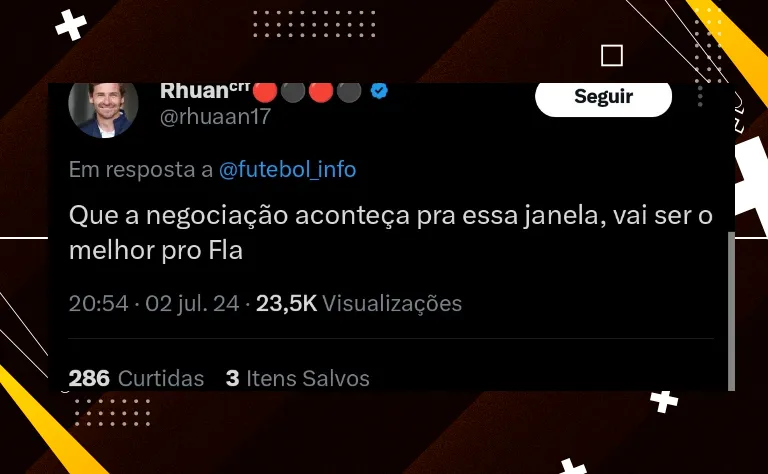This screenshot has height=474, width=768.
Task: Click the last black circle emoji
Action: click(x=349, y=92)
